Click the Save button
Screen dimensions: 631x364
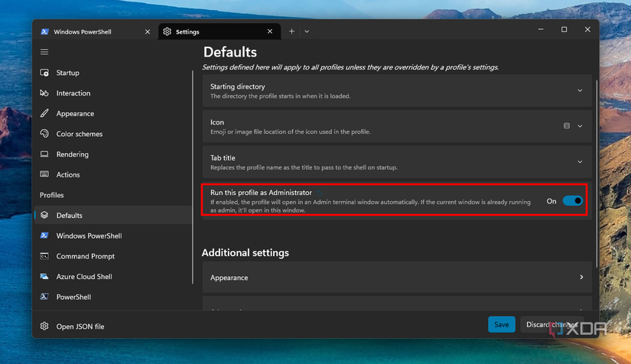coord(501,324)
